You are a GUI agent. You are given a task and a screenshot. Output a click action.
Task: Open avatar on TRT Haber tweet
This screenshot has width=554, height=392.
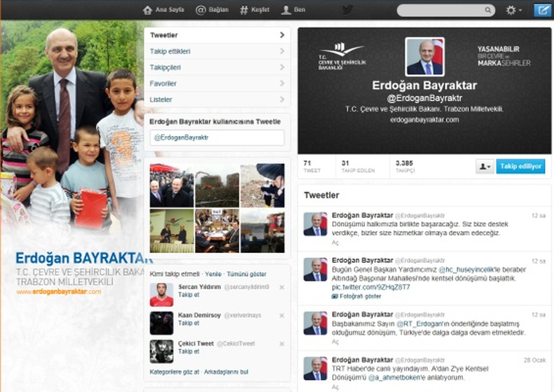[315, 368]
